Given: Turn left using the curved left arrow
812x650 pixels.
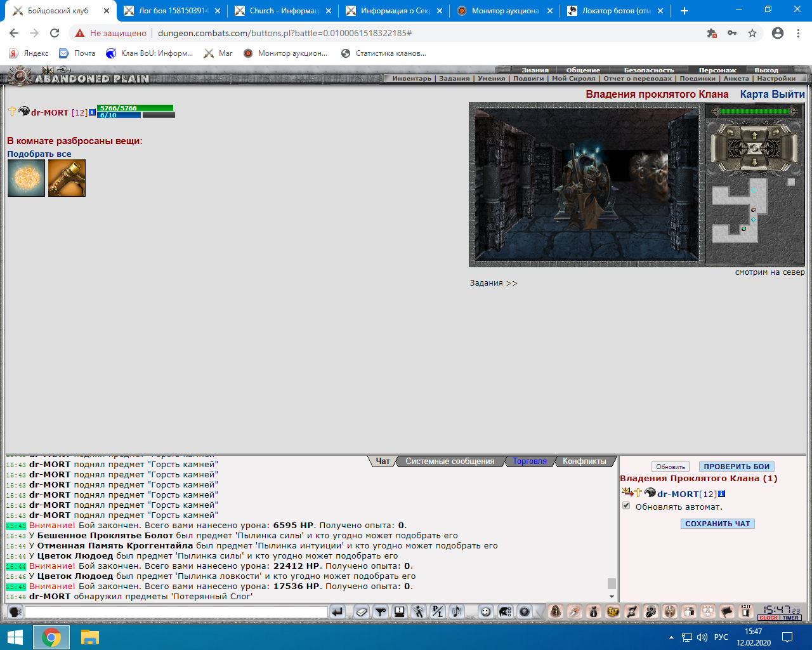Looking at the screenshot, I should (730, 132).
